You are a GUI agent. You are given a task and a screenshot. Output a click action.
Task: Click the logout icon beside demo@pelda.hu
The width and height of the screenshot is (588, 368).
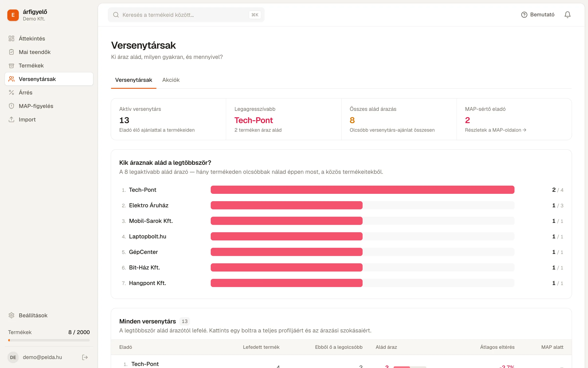tap(85, 357)
